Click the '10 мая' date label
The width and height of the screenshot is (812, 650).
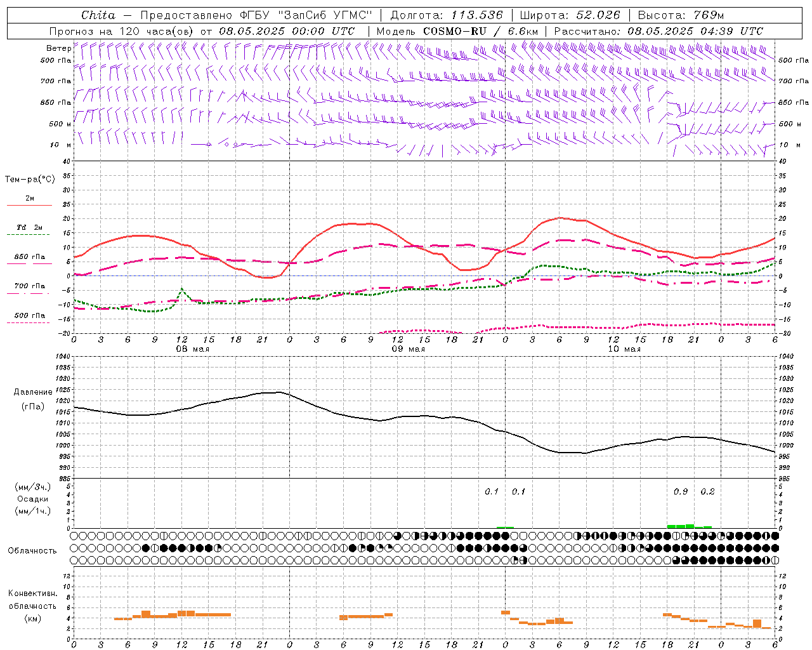tap(624, 349)
